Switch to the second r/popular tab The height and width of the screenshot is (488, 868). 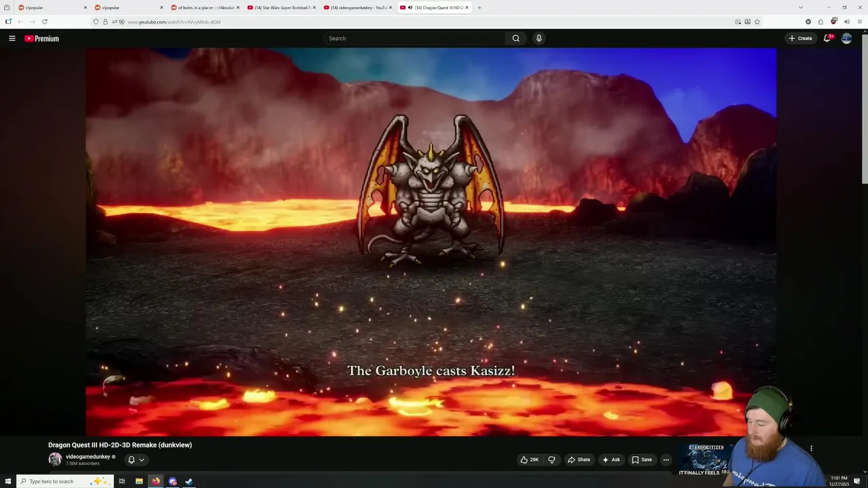(129, 7)
